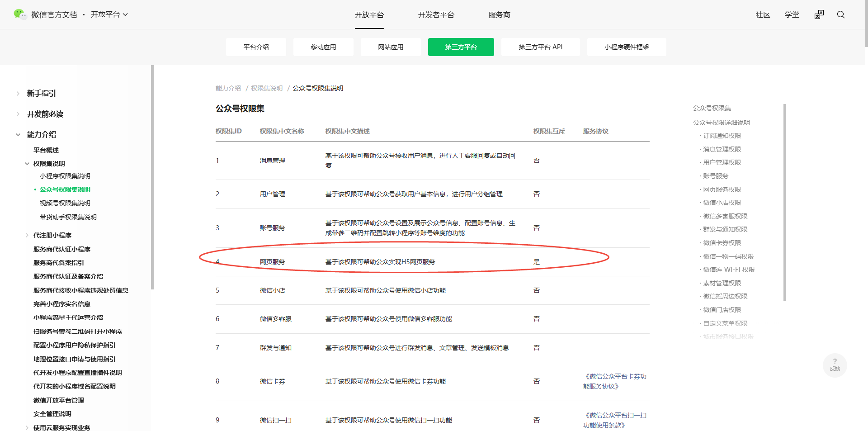Open 扫服务号带参二维码打开小程序 in sidebar
This screenshot has height=431, width=868.
point(78,332)
